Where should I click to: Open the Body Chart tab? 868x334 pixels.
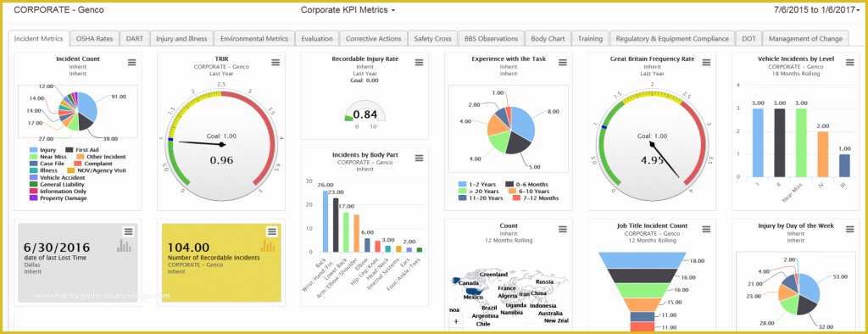(x=548, y=39)
